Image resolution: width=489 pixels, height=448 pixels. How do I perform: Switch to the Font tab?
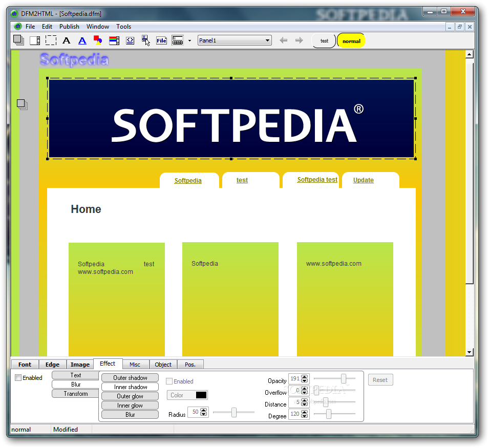tap(25, 365)
